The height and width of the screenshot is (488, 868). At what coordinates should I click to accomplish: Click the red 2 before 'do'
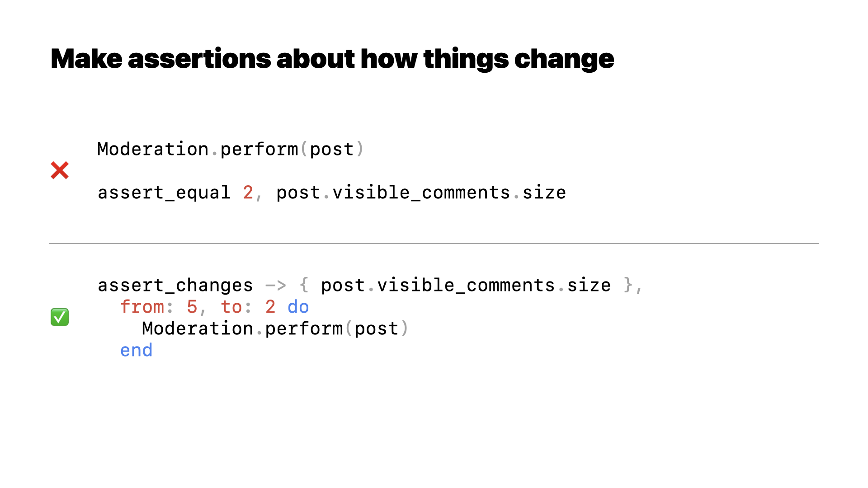click(x=270, y=307)
